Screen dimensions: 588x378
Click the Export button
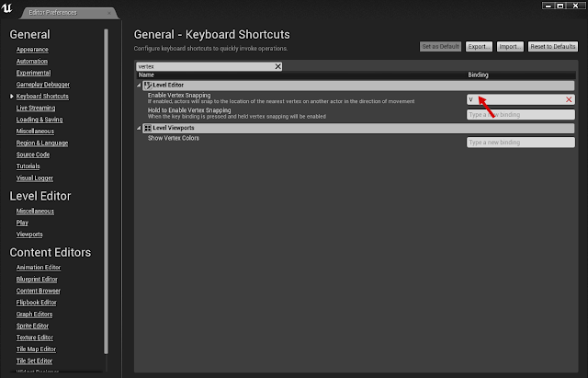click(x=479, y=47)
